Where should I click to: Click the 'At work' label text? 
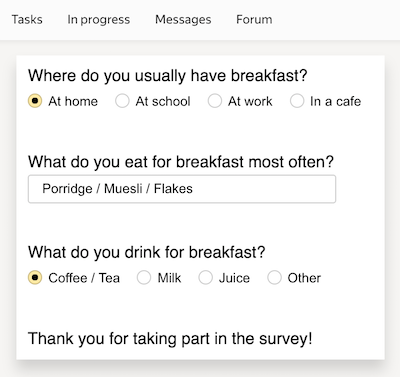click(x=250, y=101)
